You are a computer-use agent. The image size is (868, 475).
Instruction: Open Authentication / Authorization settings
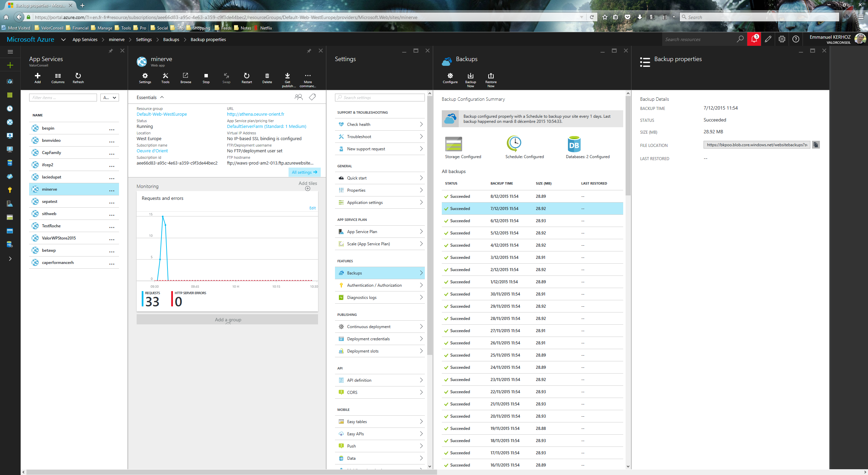(x=380, y=285)
